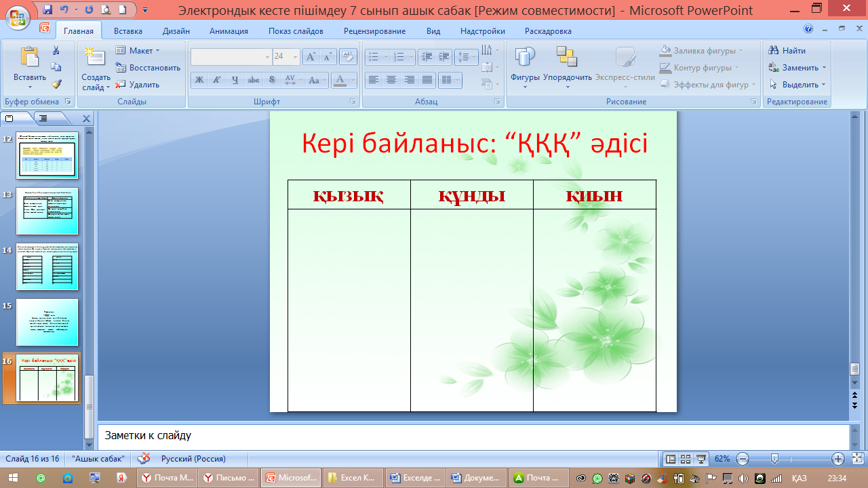This screenshot has height=488, width=868.
Task: Toggle strikethrough text formatting
Action: tap(254, 80)
